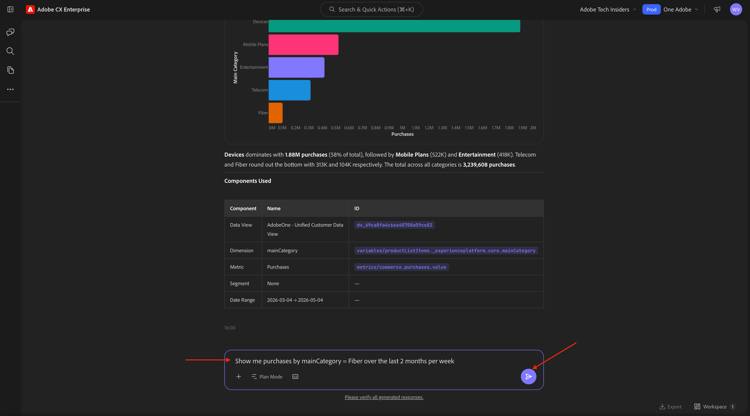Click the 'Components Used' heading
Screen dimensions: 750x416
247,181
